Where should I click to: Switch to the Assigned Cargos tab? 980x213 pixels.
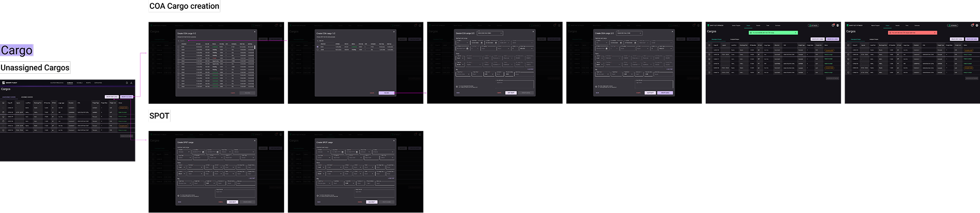[27, 97]
